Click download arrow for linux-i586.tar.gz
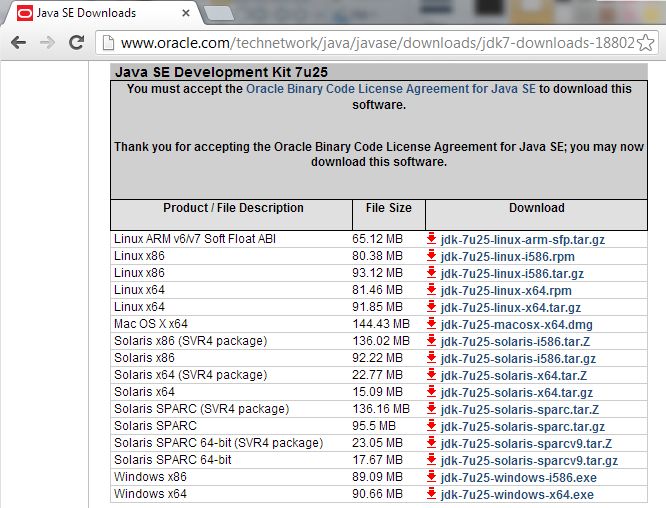Viewport: 666px width, 508px height. coord(432,273)
